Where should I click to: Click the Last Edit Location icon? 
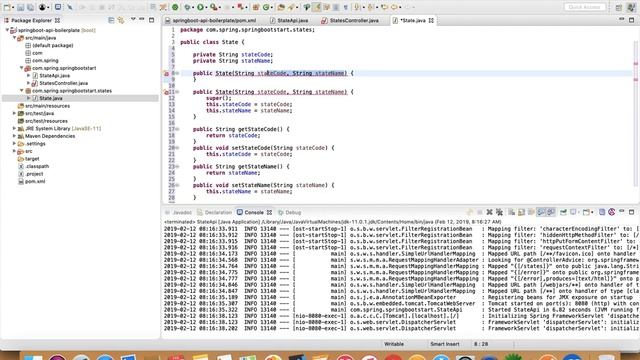384,7
